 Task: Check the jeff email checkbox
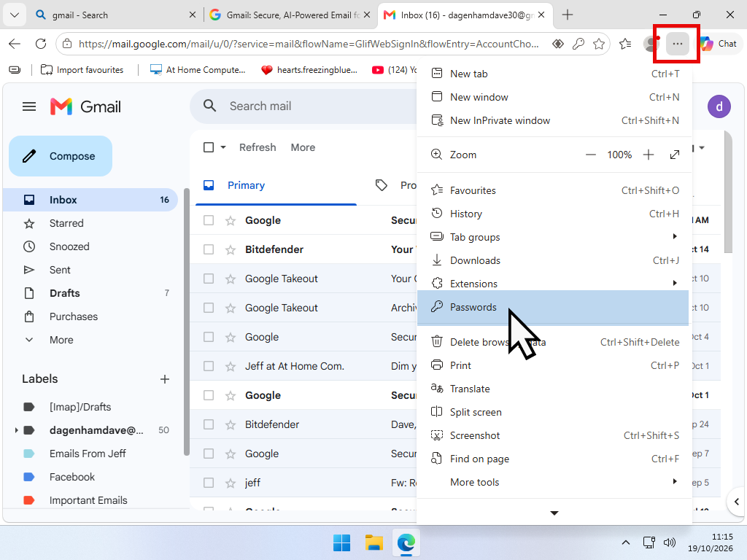pyautogui.click(x=209, y=483)
